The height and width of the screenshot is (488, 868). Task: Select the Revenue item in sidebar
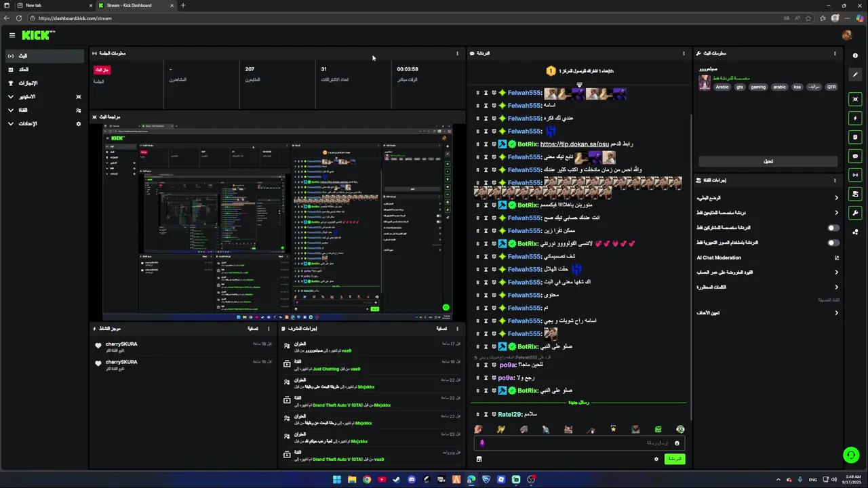45,69
